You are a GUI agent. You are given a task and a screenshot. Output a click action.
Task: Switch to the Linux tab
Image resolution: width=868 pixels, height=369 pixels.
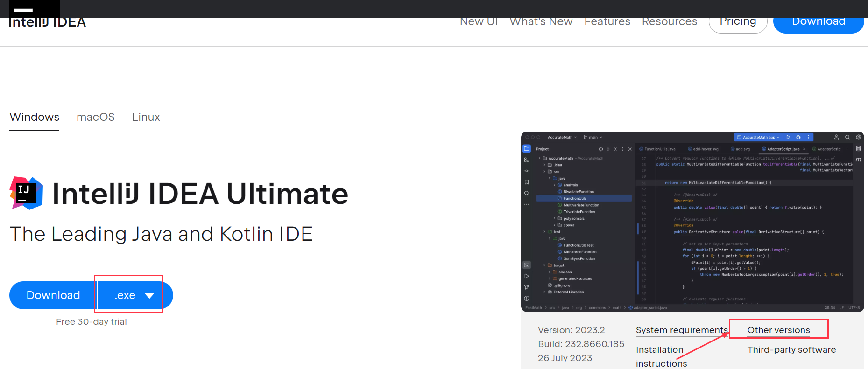pyautogui.click(x=146, y=117)
